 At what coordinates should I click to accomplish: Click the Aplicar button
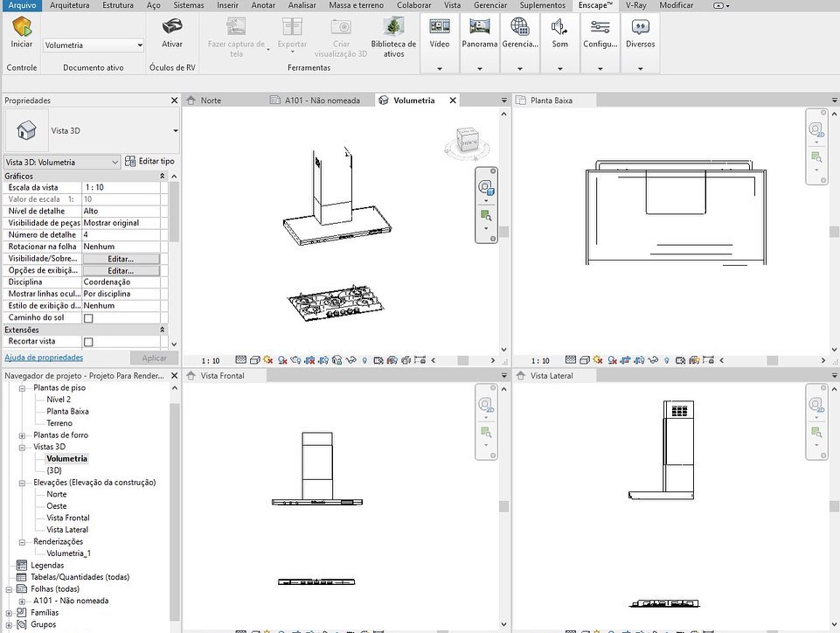[155, 358]
